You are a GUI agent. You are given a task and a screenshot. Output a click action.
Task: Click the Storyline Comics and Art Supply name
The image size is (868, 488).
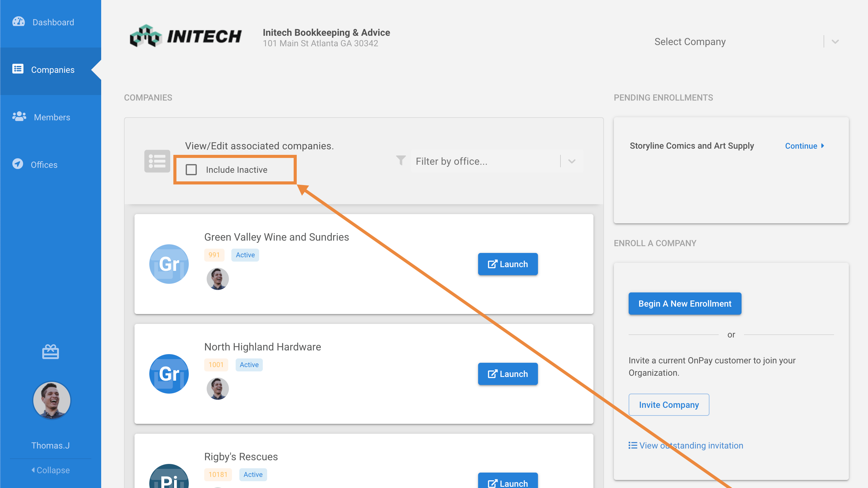pyautogui.click(x=692, y=146)
